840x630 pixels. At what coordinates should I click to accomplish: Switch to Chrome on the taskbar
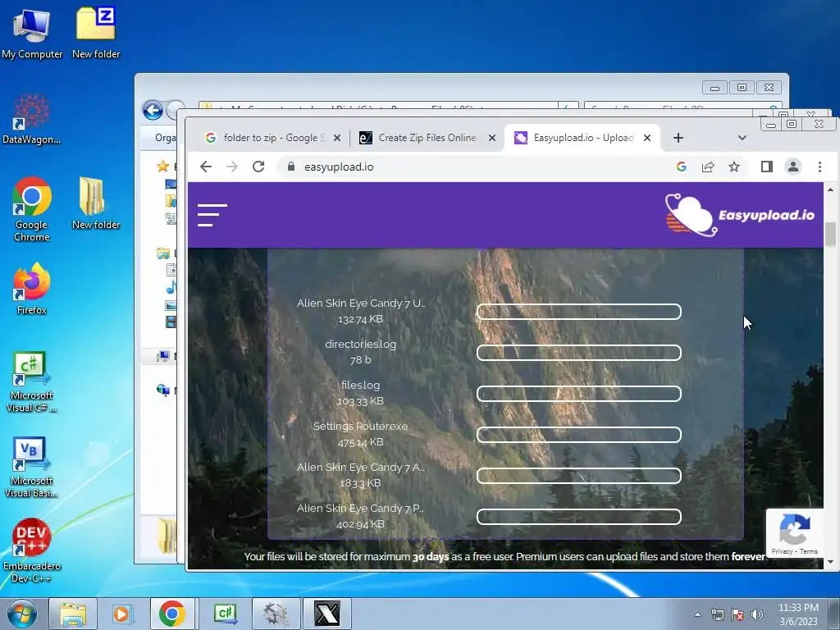pos(172,614)
